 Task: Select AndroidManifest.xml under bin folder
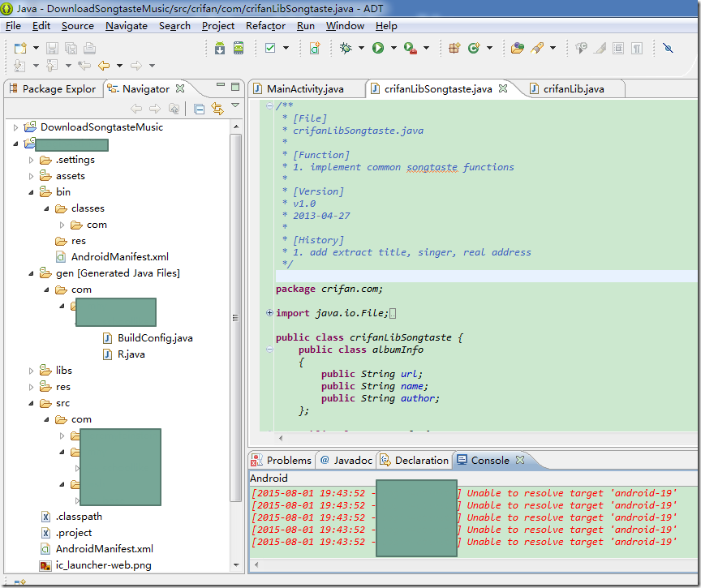119,257
